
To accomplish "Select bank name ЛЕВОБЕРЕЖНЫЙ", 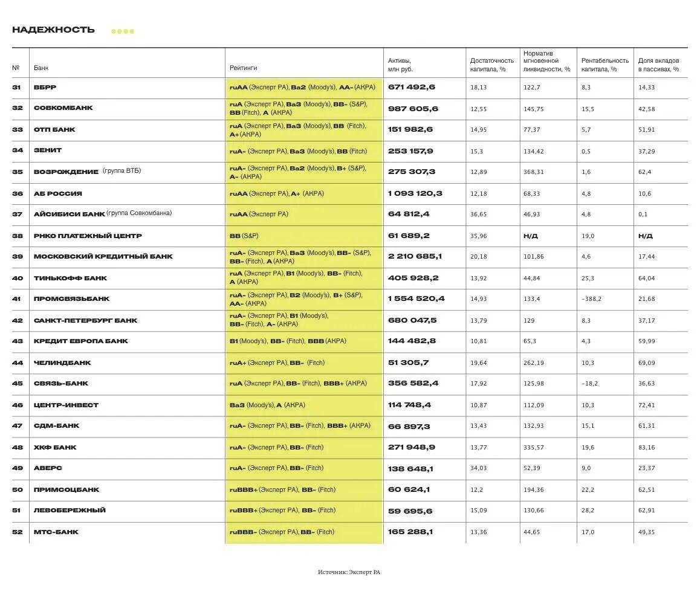I will pos(70,511).
